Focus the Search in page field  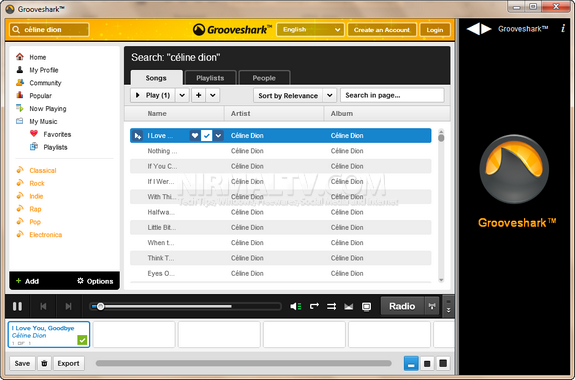[392, 95]
